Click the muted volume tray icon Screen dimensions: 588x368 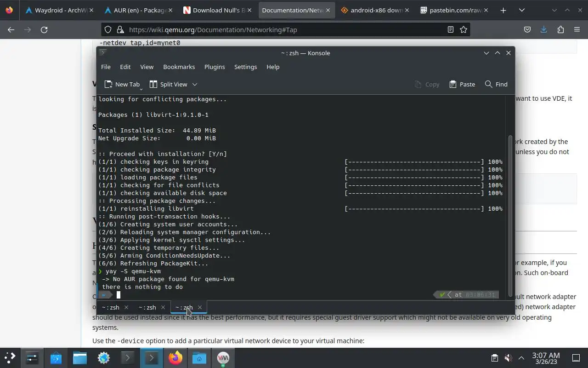[508, 357]
